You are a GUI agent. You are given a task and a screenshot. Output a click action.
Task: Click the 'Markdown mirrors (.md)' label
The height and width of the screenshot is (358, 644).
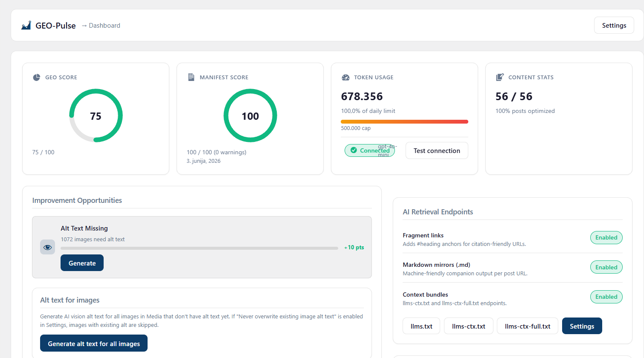[436, 265]
